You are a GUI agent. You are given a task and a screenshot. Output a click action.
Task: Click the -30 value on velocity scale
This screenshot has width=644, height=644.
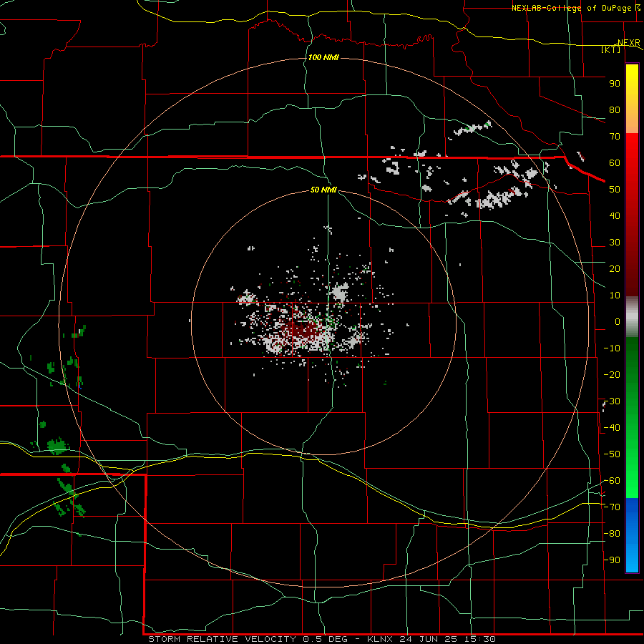point(612,401)
